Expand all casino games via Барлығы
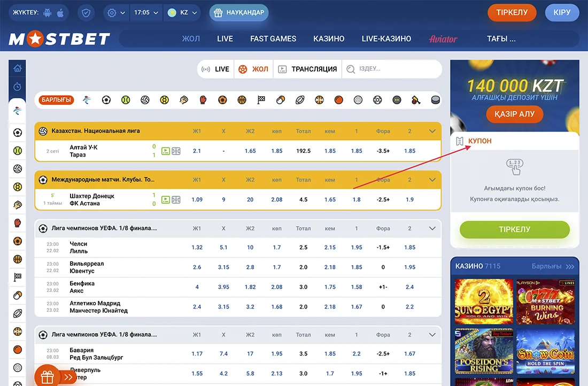Screen dimensions: 588x386 click(x=553, y=266)
